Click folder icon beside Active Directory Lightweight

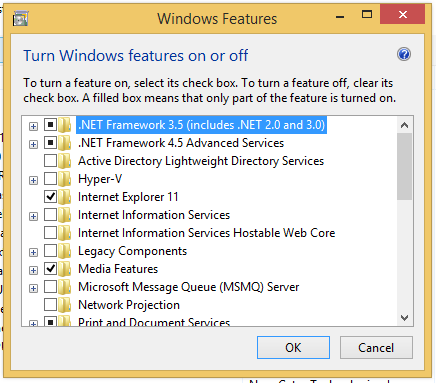point(64,161)
